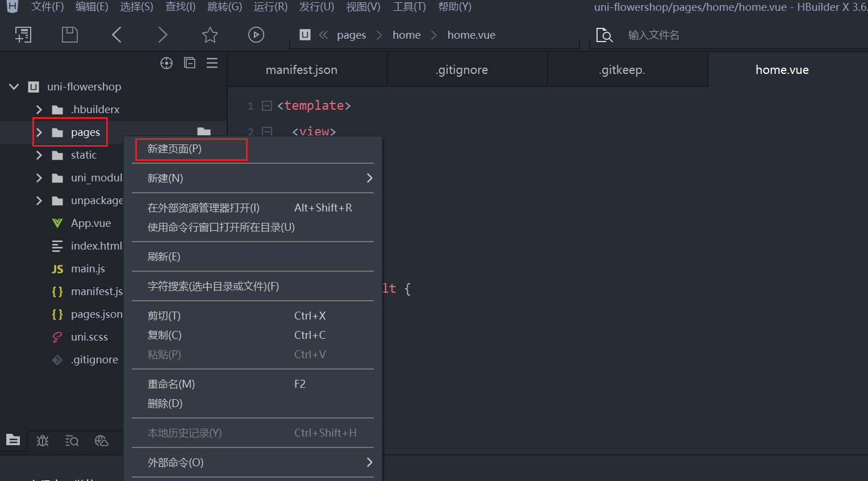The image size is (868, 481).
Task: Click the HBuilder X app logo
Action: (12, 7)
